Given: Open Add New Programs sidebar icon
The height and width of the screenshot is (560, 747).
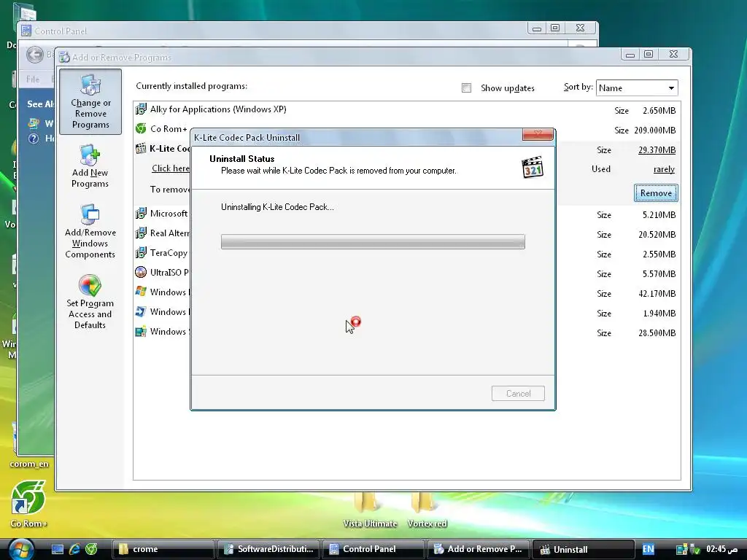Looking at the screenshot, I should pos(90,166).
